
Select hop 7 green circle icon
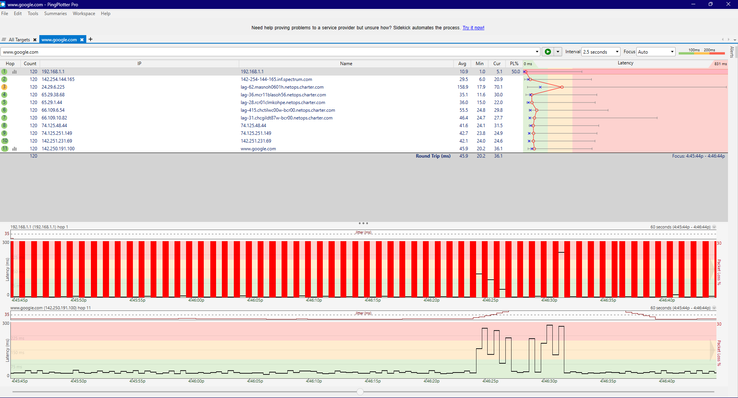(x=4, y=118)
